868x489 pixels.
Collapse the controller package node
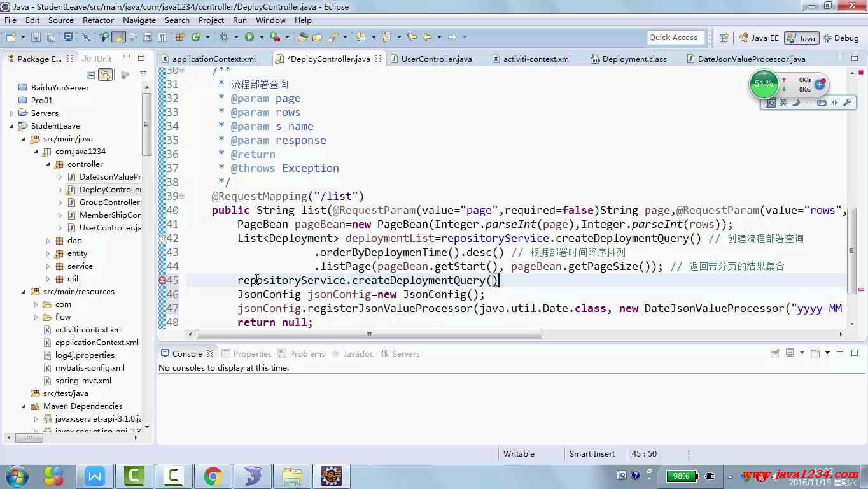pos(48,164)
